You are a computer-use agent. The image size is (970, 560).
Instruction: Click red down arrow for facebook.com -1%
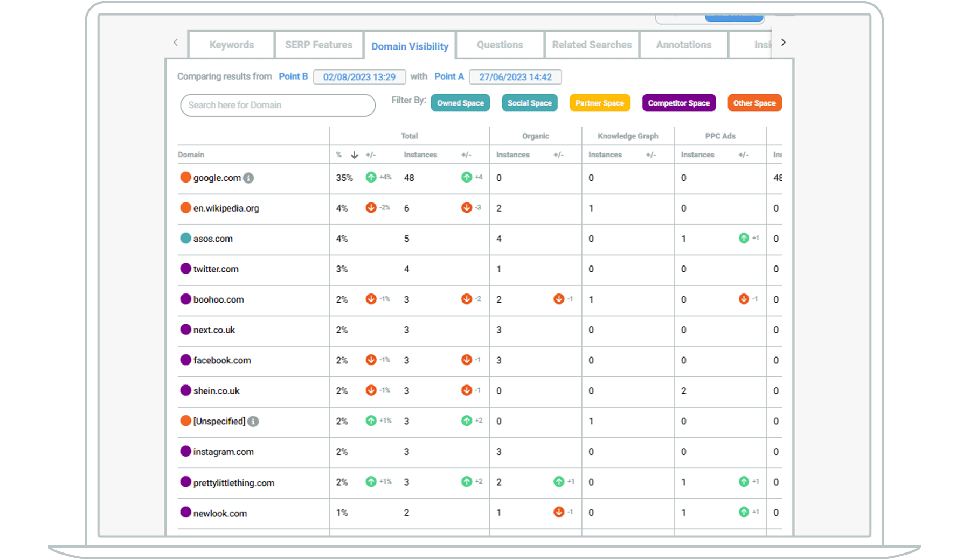[371, 360]
